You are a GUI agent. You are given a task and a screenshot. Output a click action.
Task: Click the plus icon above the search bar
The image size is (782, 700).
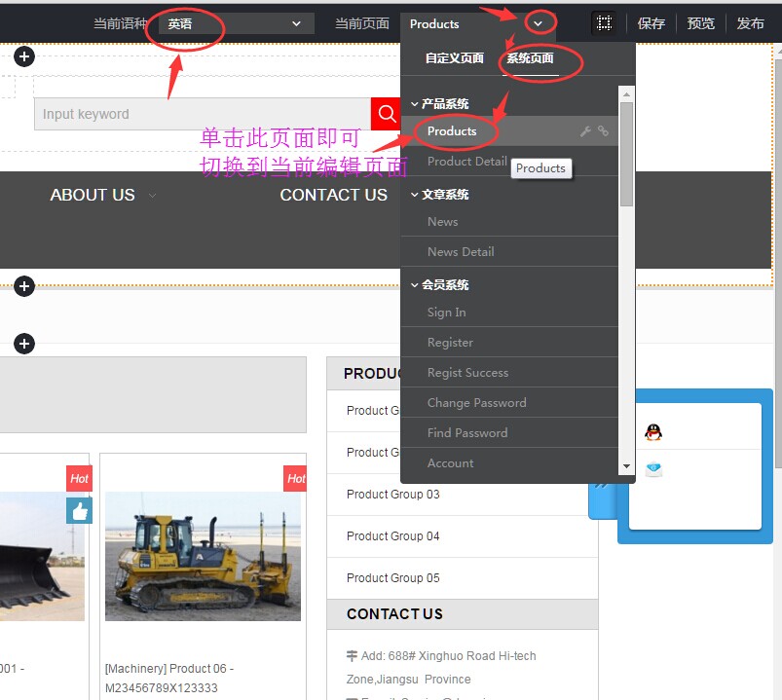point(23,56)
